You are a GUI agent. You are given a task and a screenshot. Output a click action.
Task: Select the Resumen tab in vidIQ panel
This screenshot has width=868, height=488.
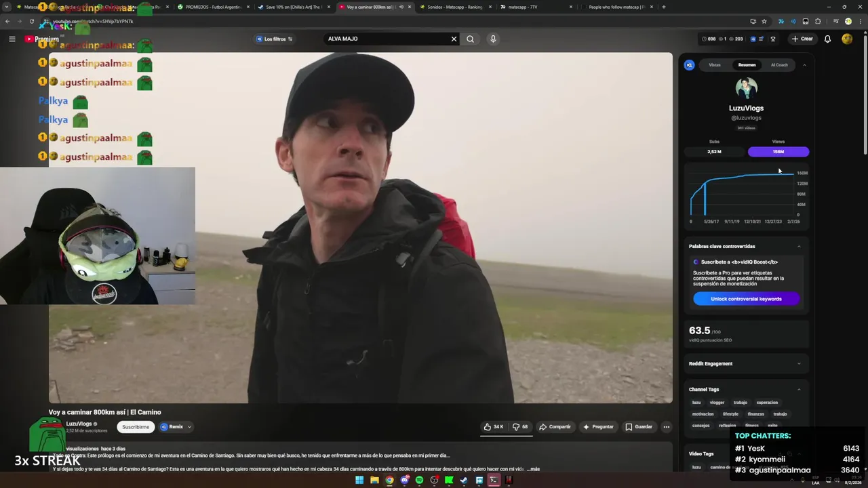(x=747, y=65)
